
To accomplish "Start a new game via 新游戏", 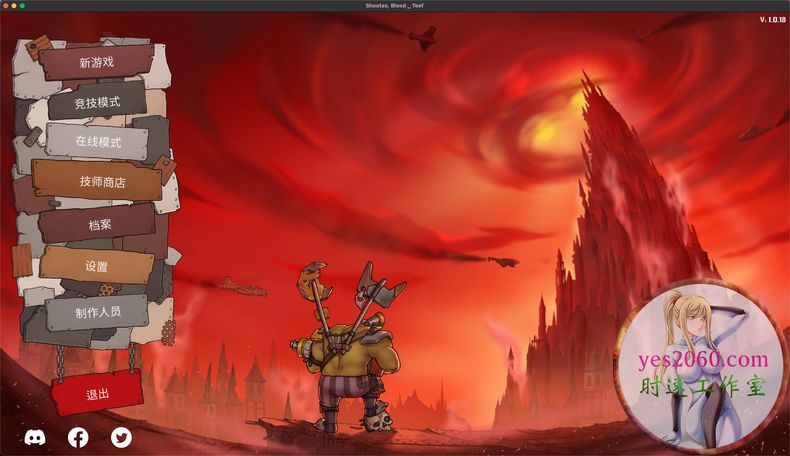I will pos(97,62).
